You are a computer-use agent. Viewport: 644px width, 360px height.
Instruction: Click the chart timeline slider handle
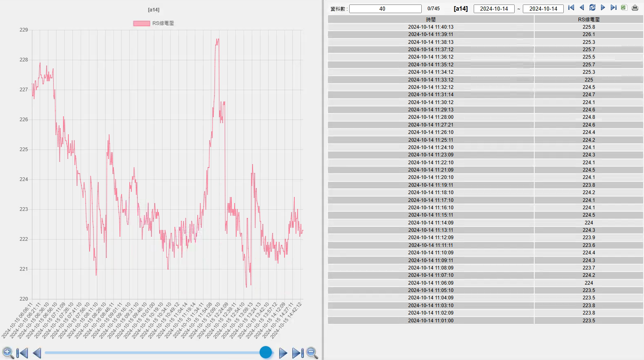coord(266,352)
